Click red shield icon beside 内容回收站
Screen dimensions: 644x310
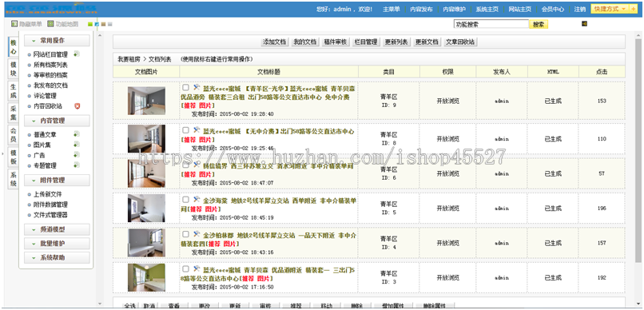[77, 106]
